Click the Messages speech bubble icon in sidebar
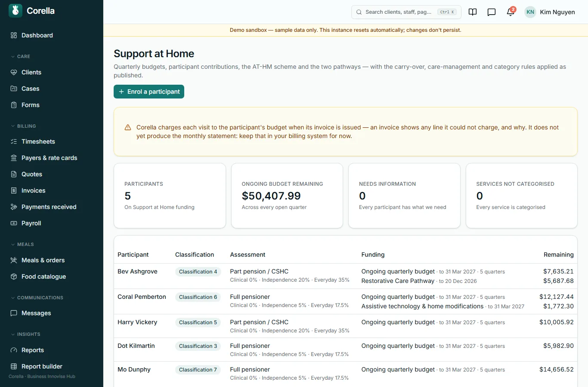This screenshot has height=387, width=588. point(14,313)
